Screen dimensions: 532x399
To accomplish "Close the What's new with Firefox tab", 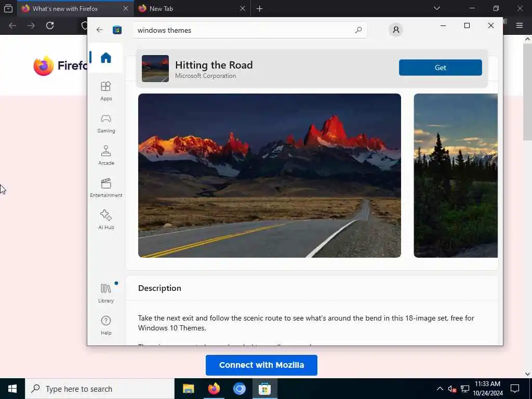I will [x=126, y=8].
